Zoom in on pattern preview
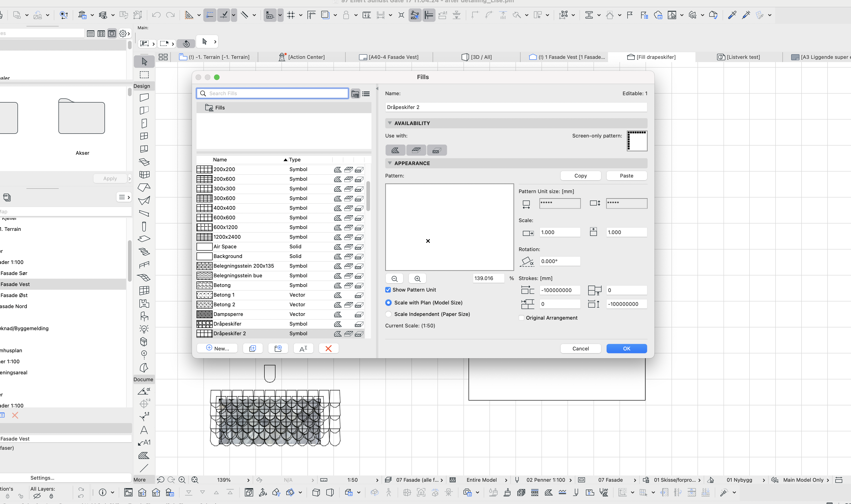Viewport: 851px width, 504px height. (417, 278)
